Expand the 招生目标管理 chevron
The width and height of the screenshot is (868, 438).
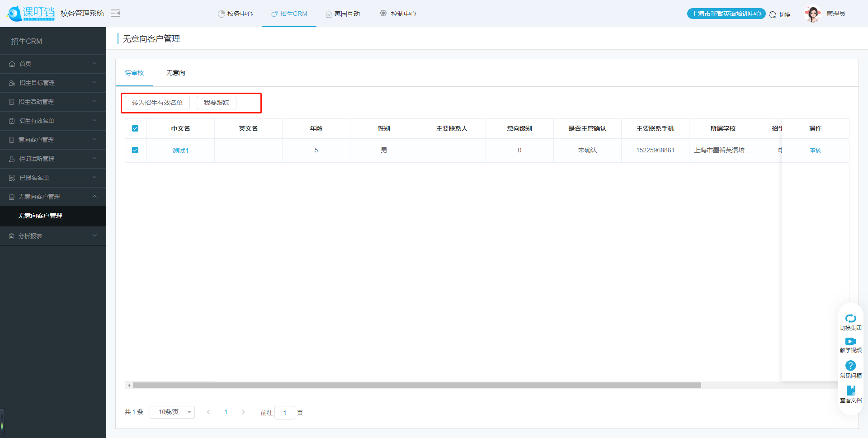(x=94, y=82)
